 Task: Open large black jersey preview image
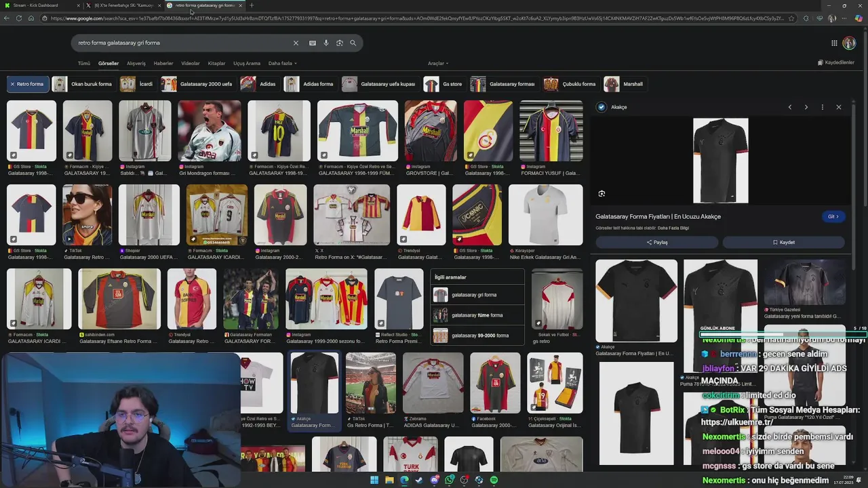(721, 160)
